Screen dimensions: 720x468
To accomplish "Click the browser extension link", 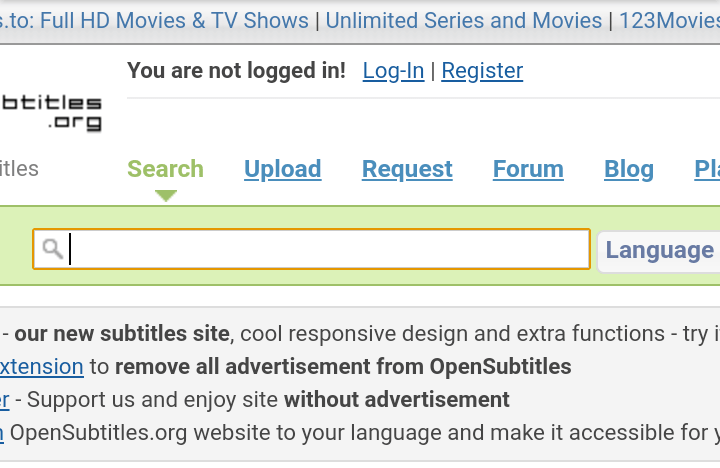I will (x=41, y=366).
